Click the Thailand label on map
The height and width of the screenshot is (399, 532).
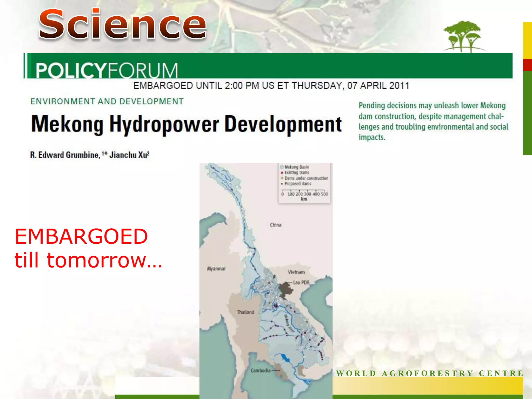(245, 312)
